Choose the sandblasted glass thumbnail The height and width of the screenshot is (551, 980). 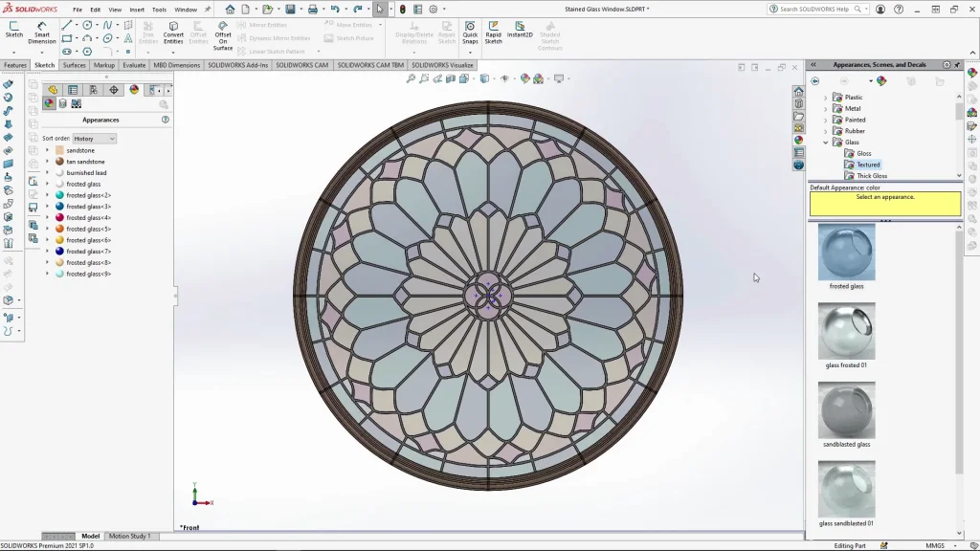pos(846,410)
